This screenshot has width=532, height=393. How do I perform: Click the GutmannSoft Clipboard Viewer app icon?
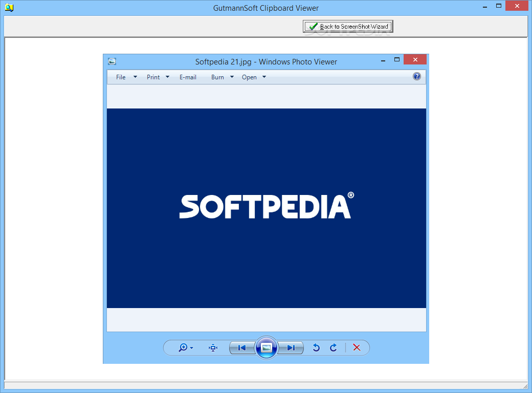coord(9,8)
